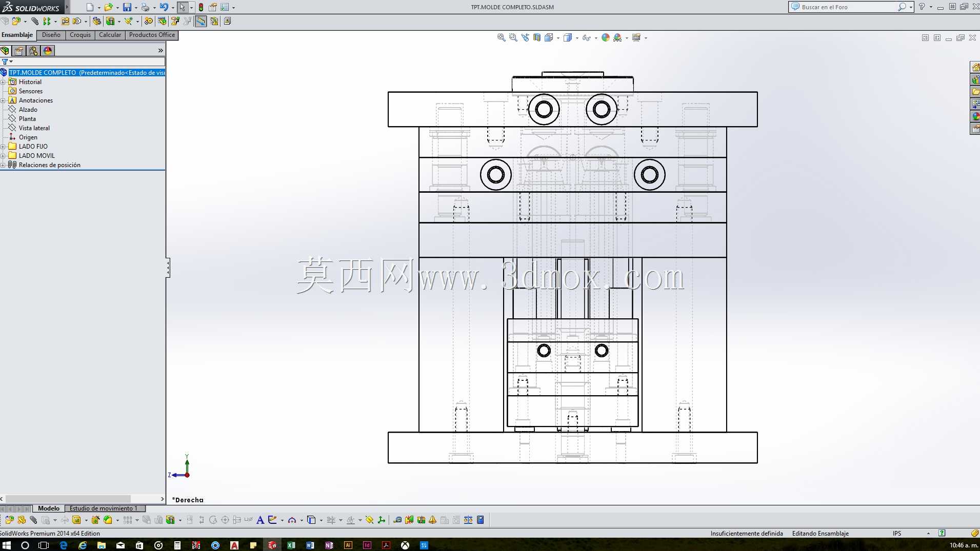Open the IPS unit system dropdown
980x551 pixels.
click(928, 534)
